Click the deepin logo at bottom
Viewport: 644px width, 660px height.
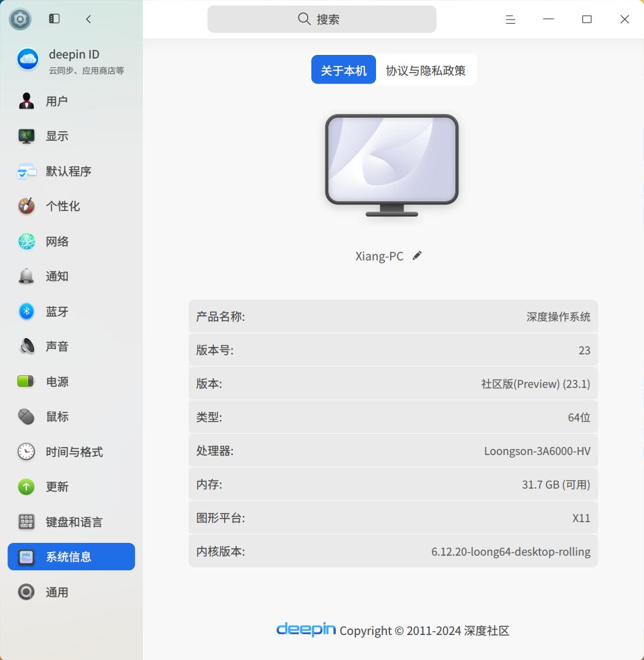pos(306,630)
